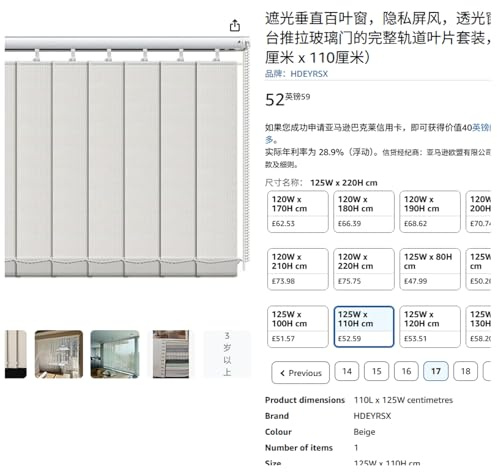The width and height of the screenshot is (497, 472).
Task: Select size 120W x 210H cm
Action: [x=298, y=269]
